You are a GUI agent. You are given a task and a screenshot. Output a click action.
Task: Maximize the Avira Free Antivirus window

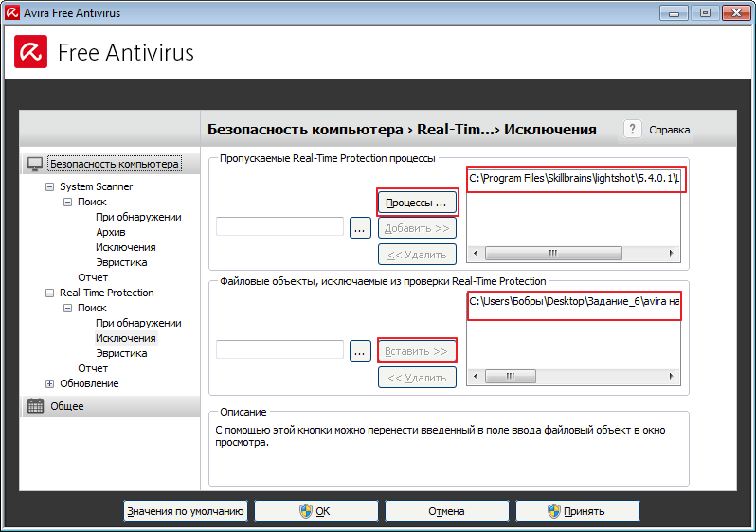pyautogui.click(x=705, y=13)
